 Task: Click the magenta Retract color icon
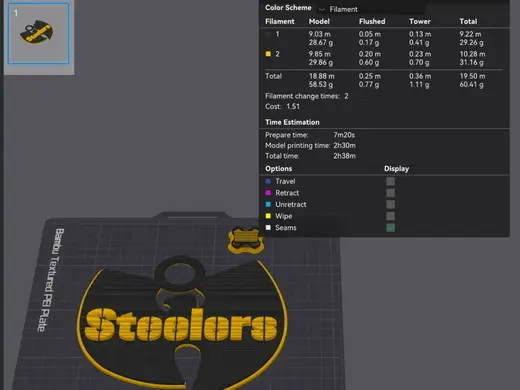click(x=268, y=193)
